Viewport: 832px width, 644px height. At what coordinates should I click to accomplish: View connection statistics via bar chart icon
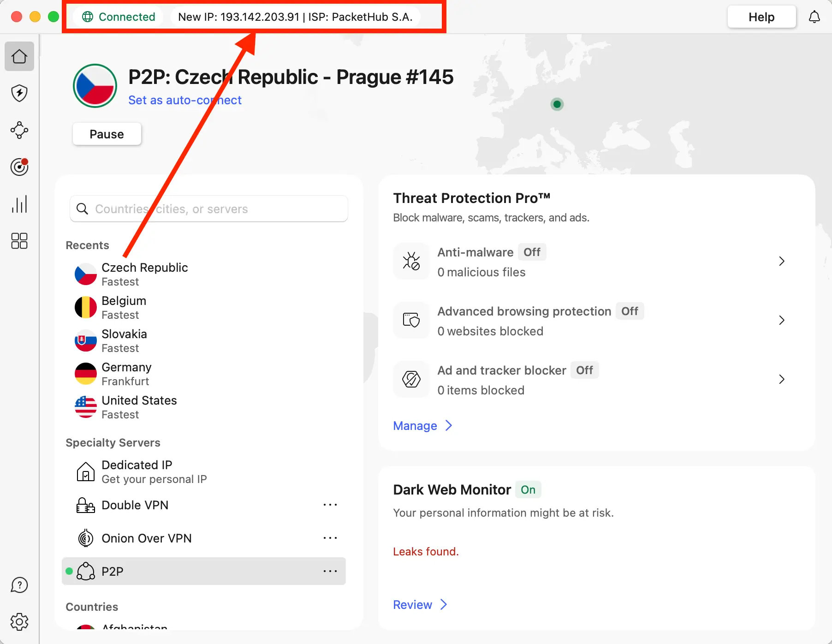[19, 204]
